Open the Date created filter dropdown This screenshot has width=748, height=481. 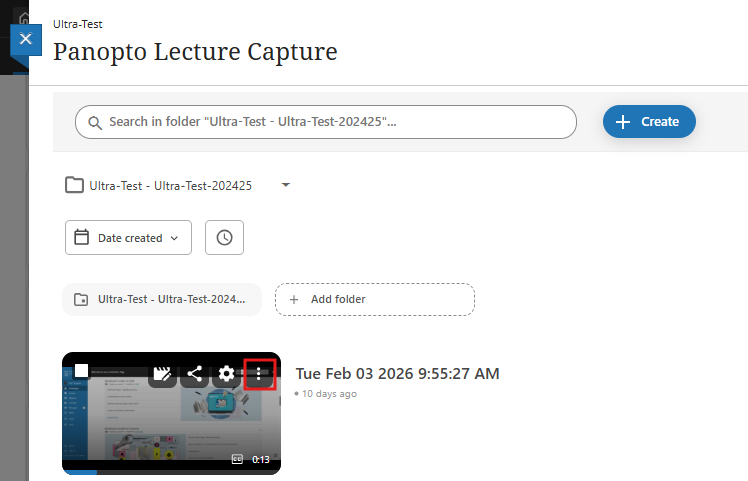[128, 238]
